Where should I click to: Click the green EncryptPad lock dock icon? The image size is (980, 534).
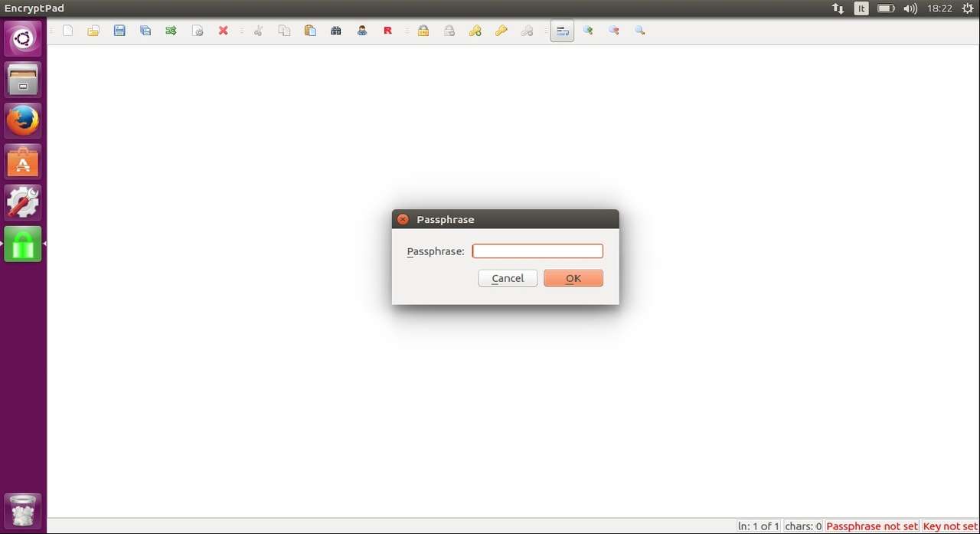23,244
